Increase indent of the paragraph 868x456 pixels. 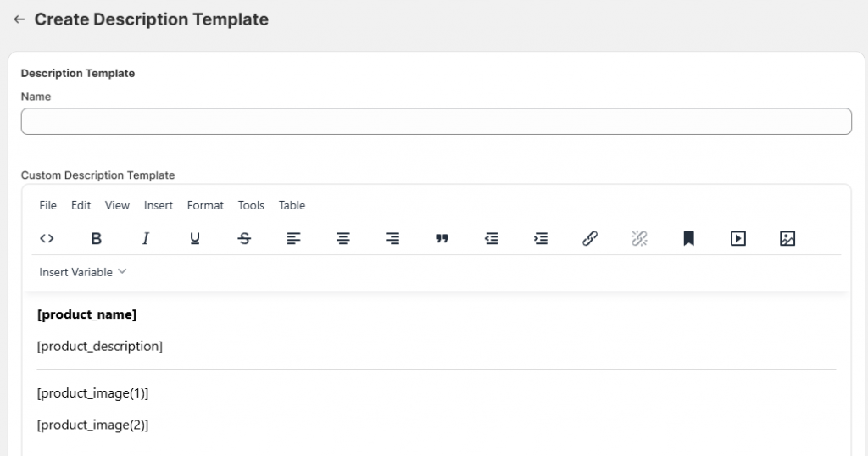pos(540,238)
